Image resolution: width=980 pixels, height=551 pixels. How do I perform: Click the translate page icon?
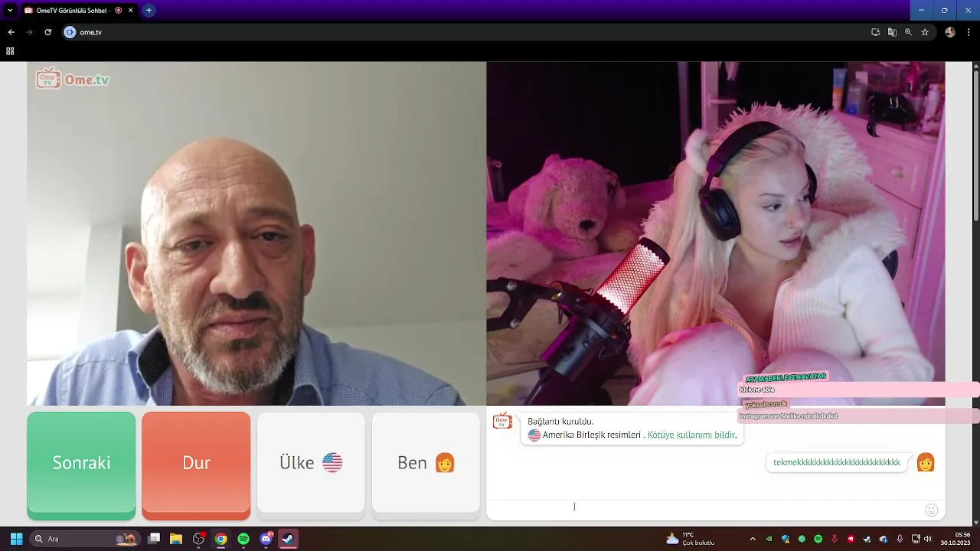(x=892, y=32)
